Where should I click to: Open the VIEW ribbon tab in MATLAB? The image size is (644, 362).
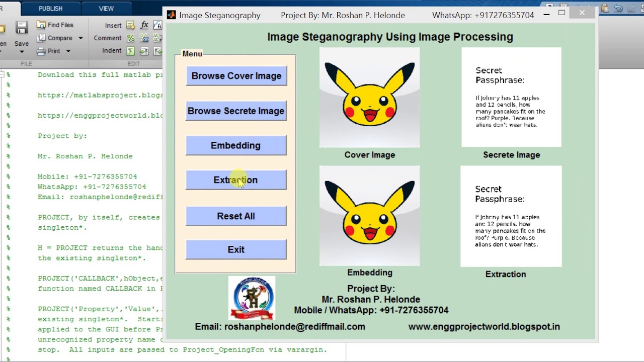pos(106,9)
